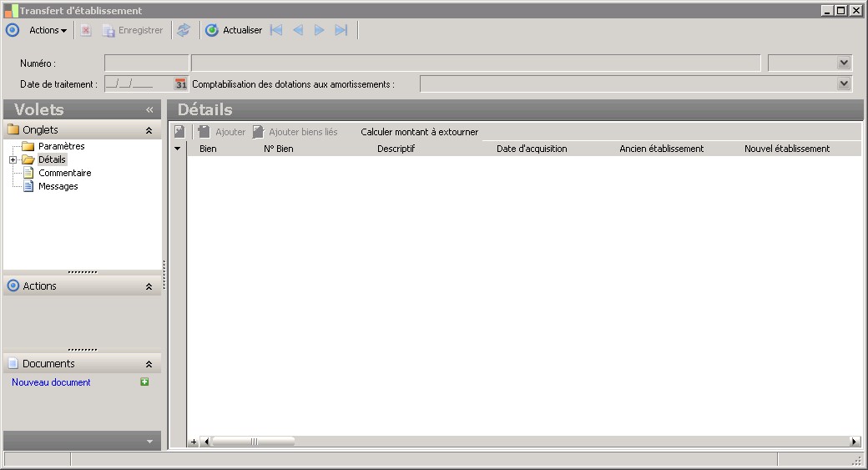Open the Actions dropdown menu in toolbar
The image size is (868, 470).
click(48, 30)
